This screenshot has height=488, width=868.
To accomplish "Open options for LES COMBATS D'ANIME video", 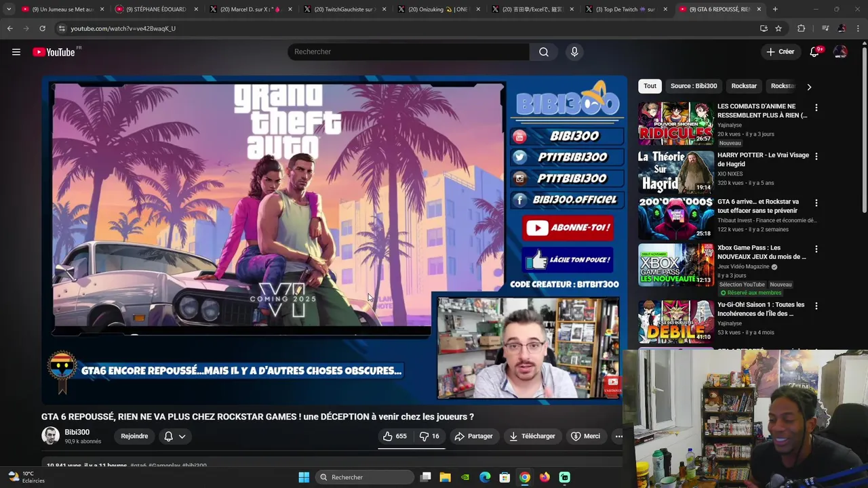I will [x=816, y=108].
